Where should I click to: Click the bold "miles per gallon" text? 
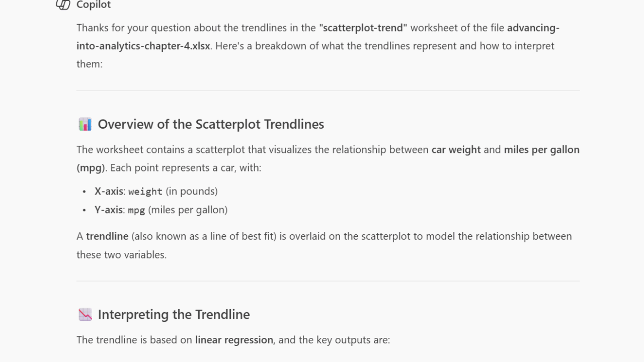[541, 150]
